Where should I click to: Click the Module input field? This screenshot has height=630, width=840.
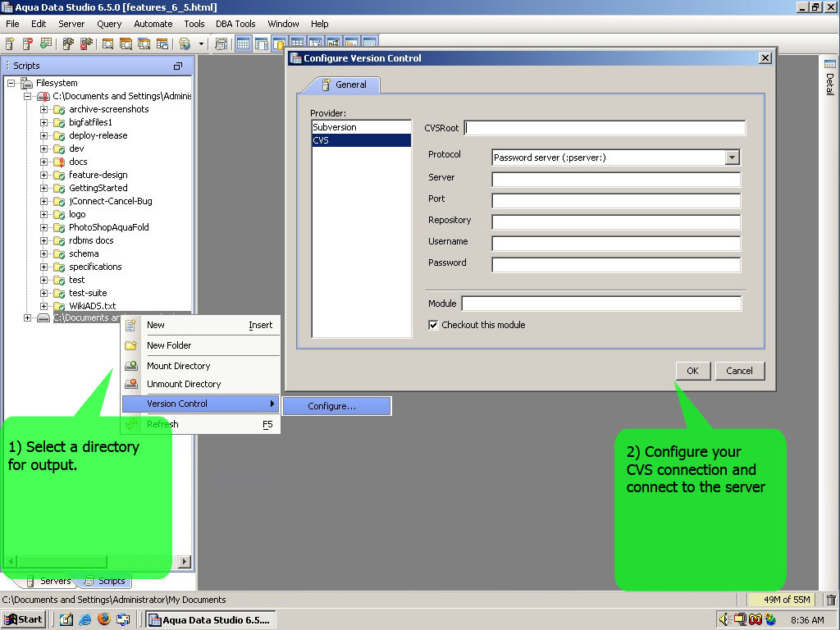coord(601,304)
